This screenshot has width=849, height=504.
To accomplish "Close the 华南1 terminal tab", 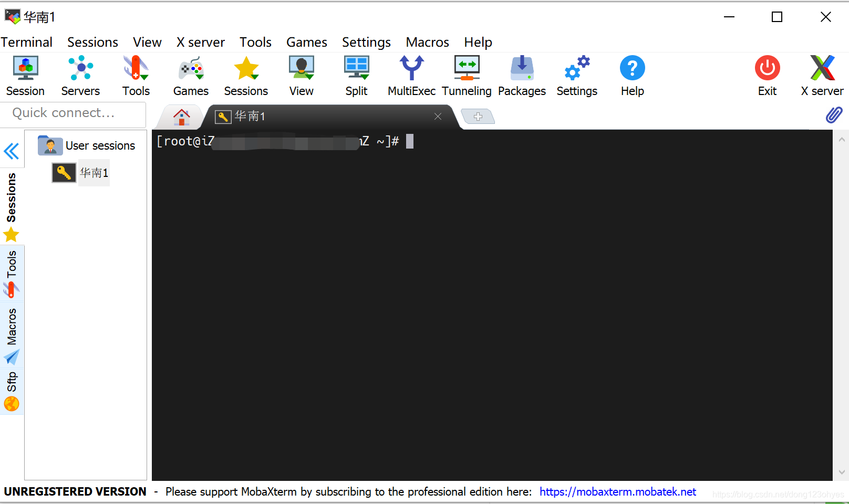I will tap(438, 116).
